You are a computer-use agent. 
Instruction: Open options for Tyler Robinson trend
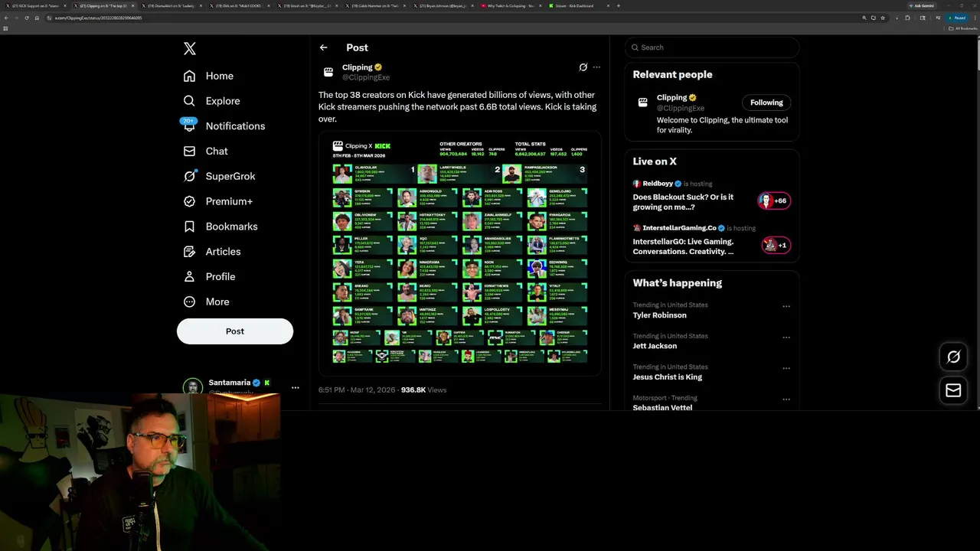[786, 306]
